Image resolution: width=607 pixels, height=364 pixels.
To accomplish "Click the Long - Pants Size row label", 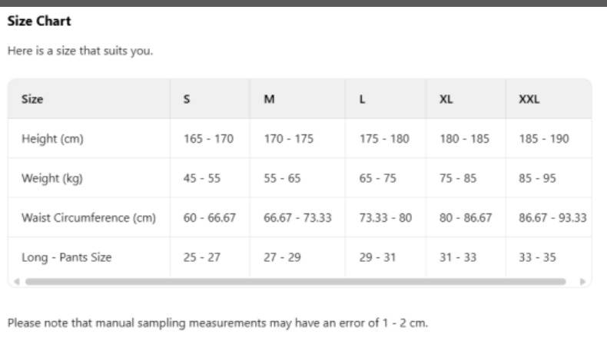I will pos(66,257).
